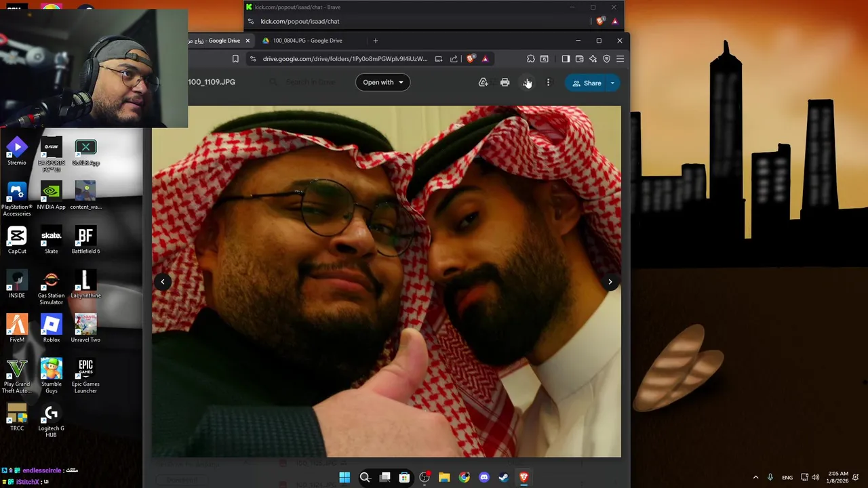Click the Brave Shields lion icon in Drive window

[x=471, y=59]
